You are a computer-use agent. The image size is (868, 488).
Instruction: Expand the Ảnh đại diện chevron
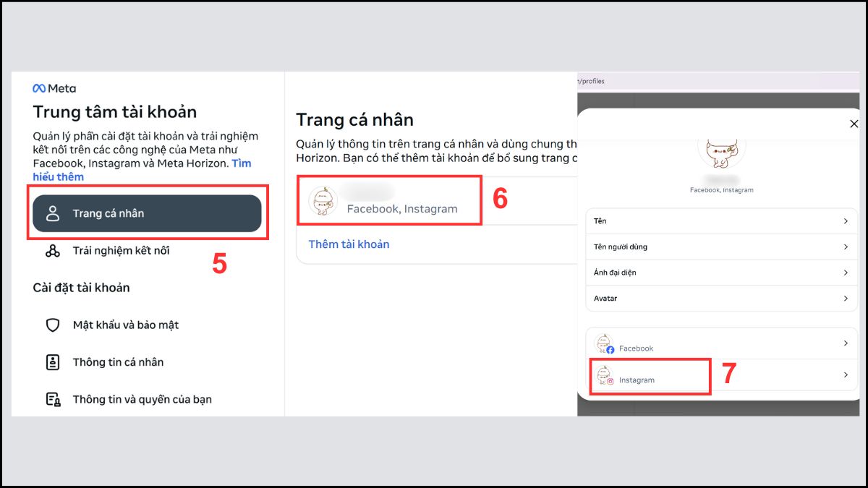tap(846, 273)
